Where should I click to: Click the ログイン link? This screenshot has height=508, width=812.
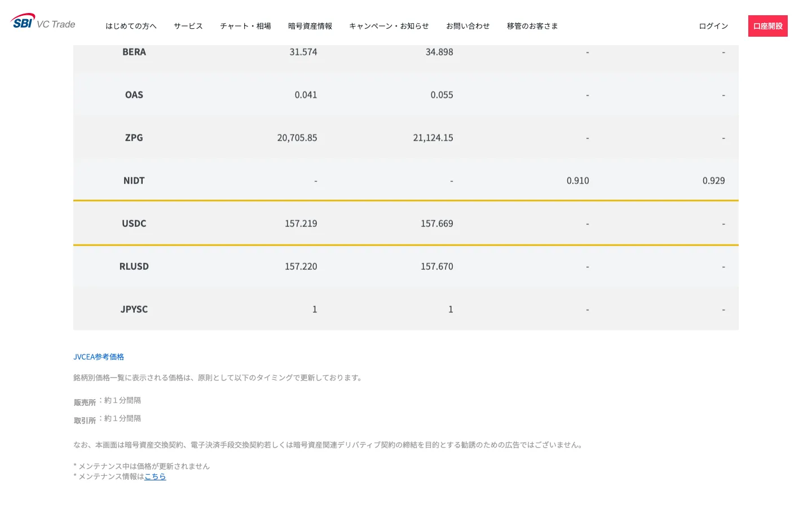point(713,26)
